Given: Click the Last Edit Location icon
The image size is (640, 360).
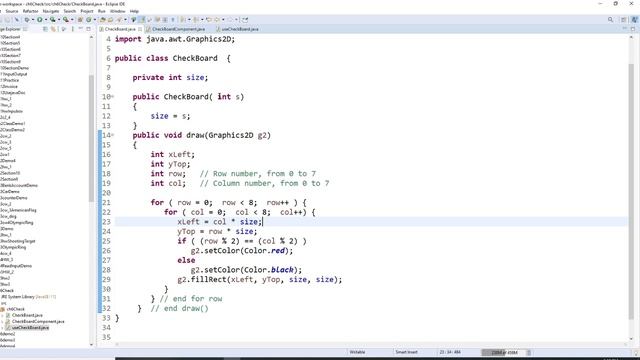Looking at the screenshot, I should [209, 20].
